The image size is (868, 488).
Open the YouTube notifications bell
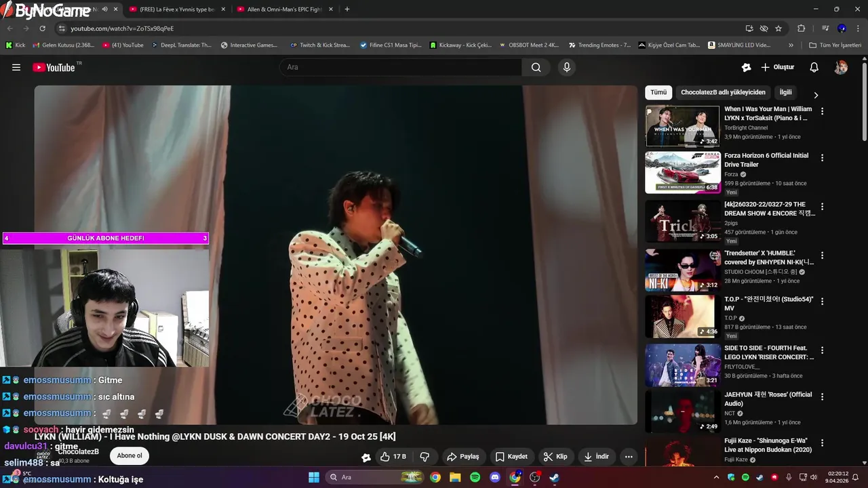[x=814, y=67]
